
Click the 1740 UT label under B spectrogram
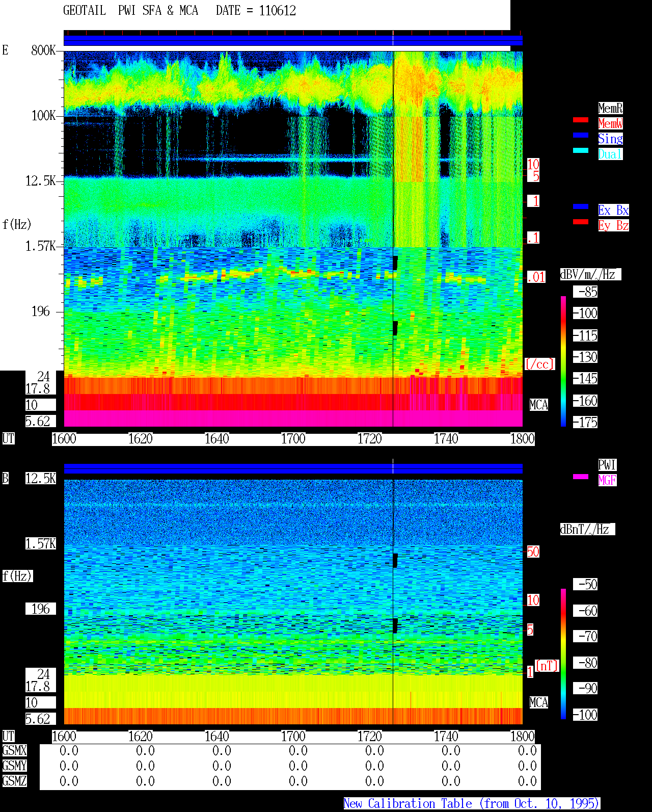pos(446,737)
